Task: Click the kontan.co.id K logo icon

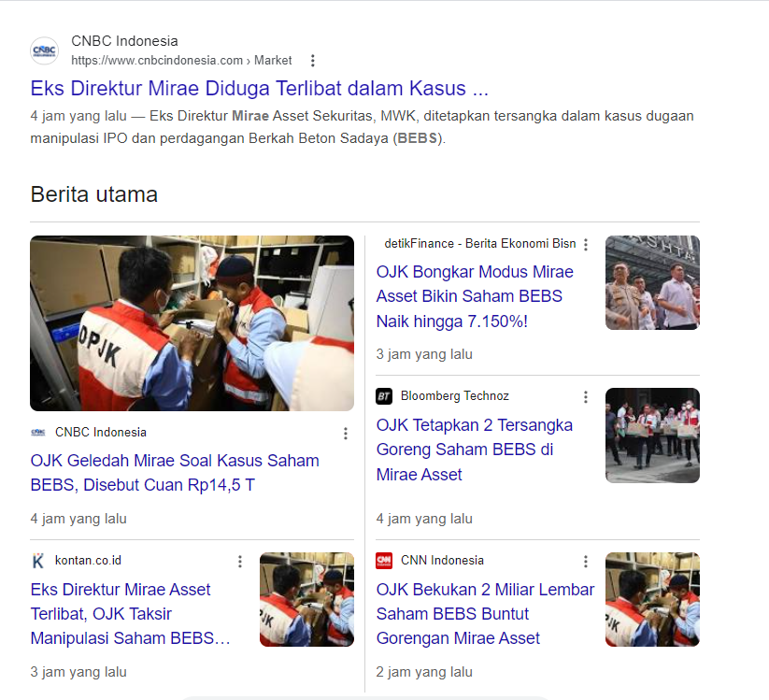Action: coord(38,561)
